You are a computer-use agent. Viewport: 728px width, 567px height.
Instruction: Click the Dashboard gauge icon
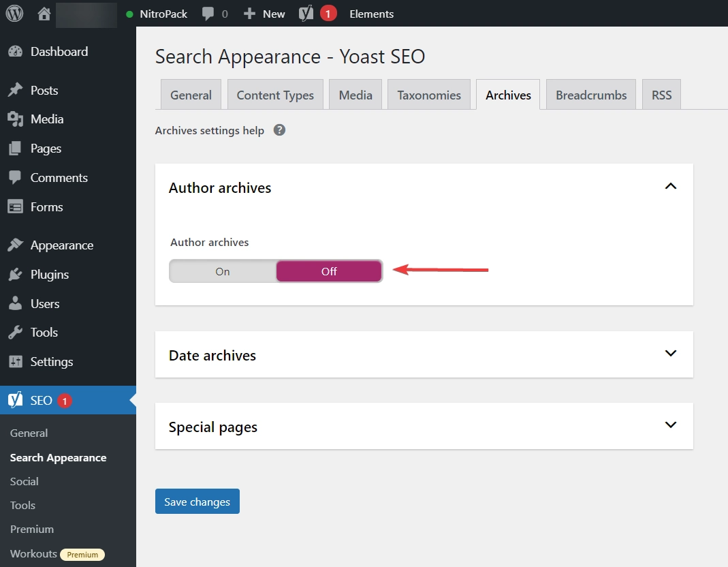point(15,52)
